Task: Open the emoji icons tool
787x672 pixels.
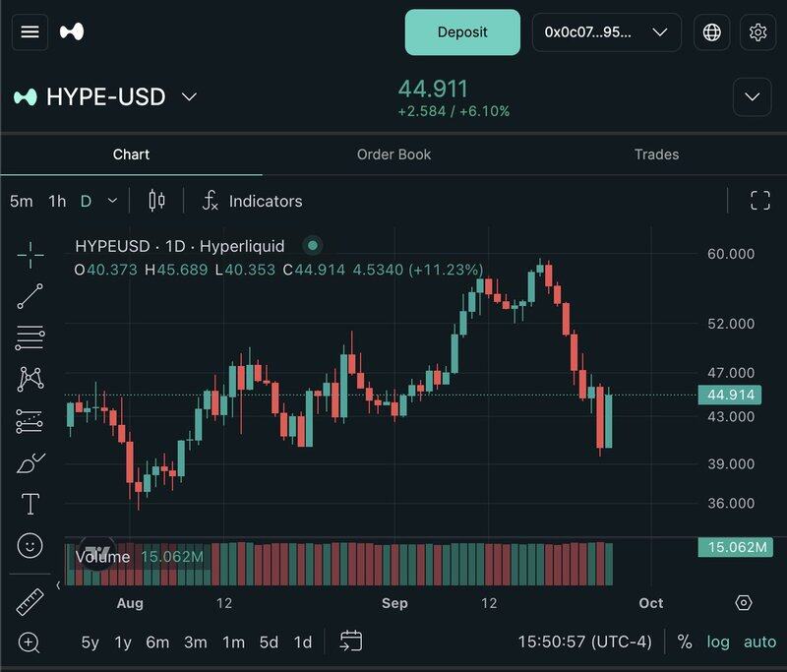Action: tap(30, 545)
